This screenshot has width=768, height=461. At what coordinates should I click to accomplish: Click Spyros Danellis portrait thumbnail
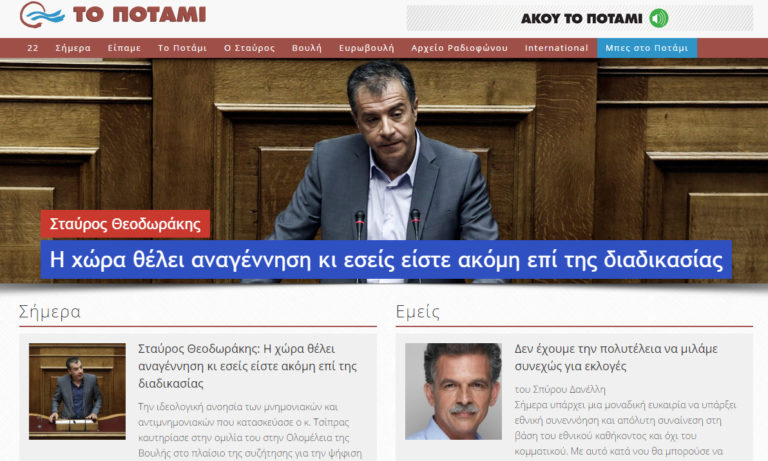454,391
